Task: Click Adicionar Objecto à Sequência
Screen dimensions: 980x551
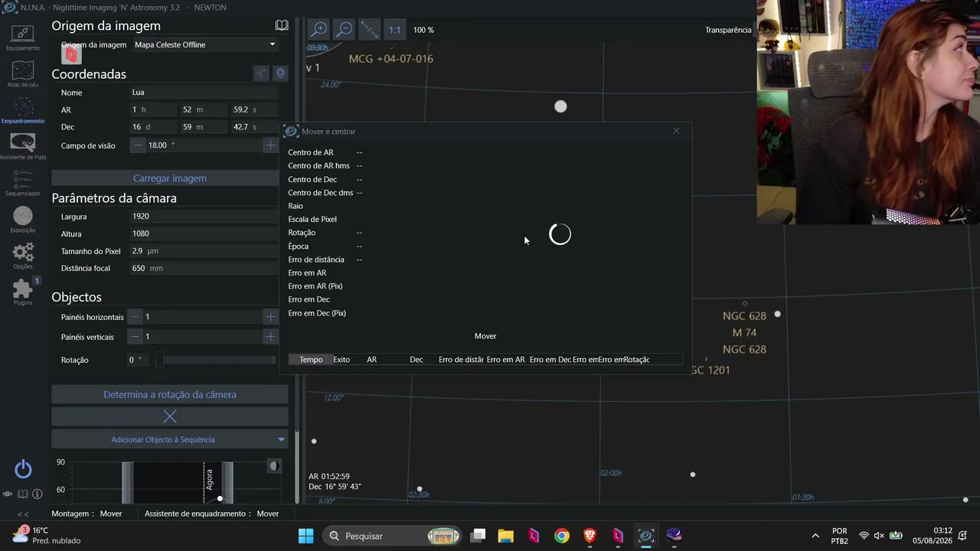Action: [162, 439]
